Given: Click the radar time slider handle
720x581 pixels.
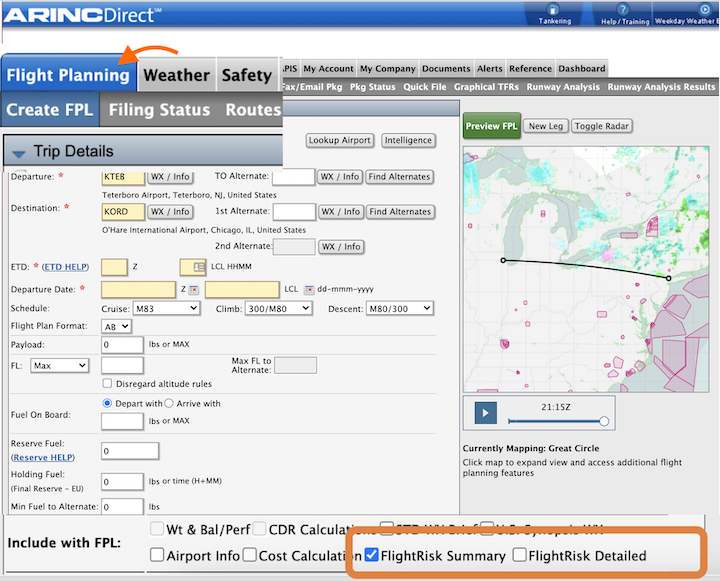Looking at the screenshot, I should tap(604, 421).
